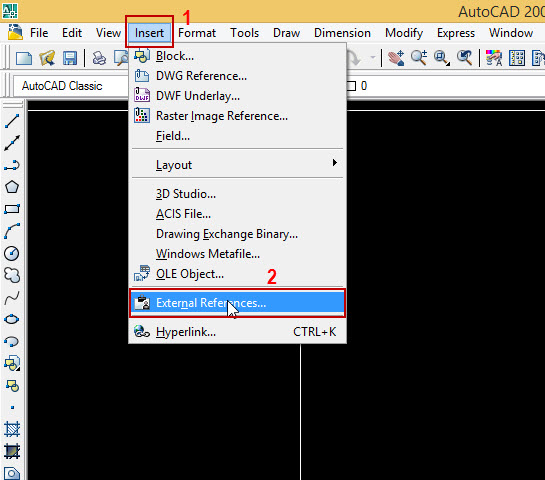Viewport: 545px width, 480px height.
Task: Select the Rectangle tool
Action: tap(12, 209)
